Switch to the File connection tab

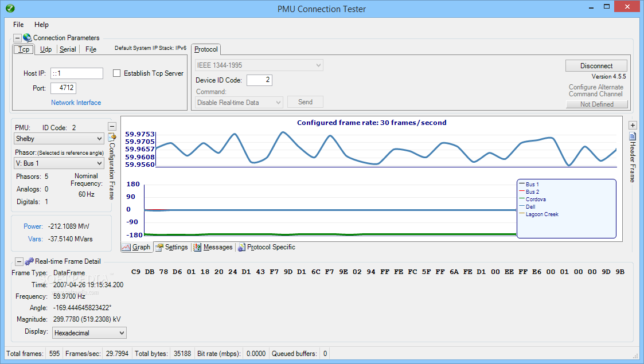pyautogui.click(x=91, y=49)
